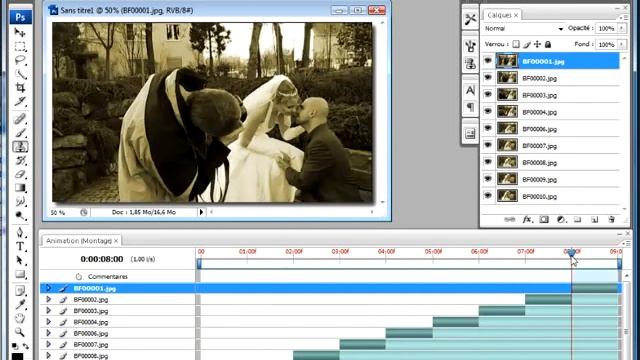Hide the BF00001.jpg layer eye
The image size is (640, 360).
point(488,61)
